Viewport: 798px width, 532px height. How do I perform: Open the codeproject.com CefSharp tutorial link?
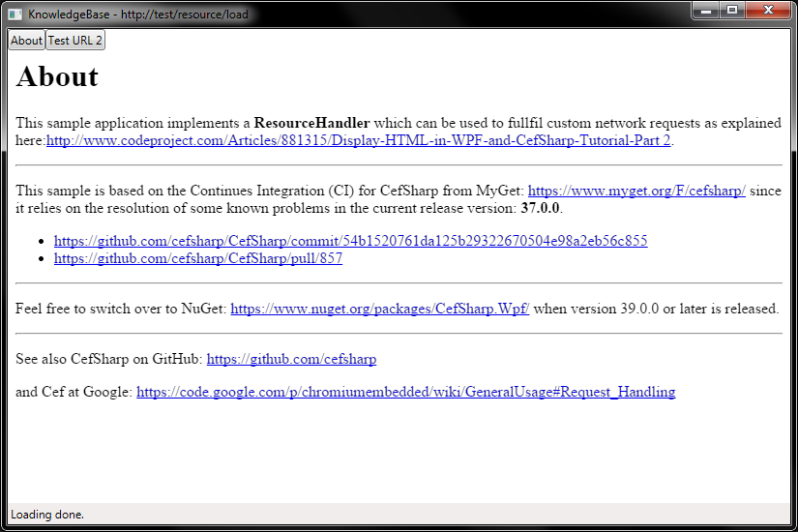(x=358, y=140)
